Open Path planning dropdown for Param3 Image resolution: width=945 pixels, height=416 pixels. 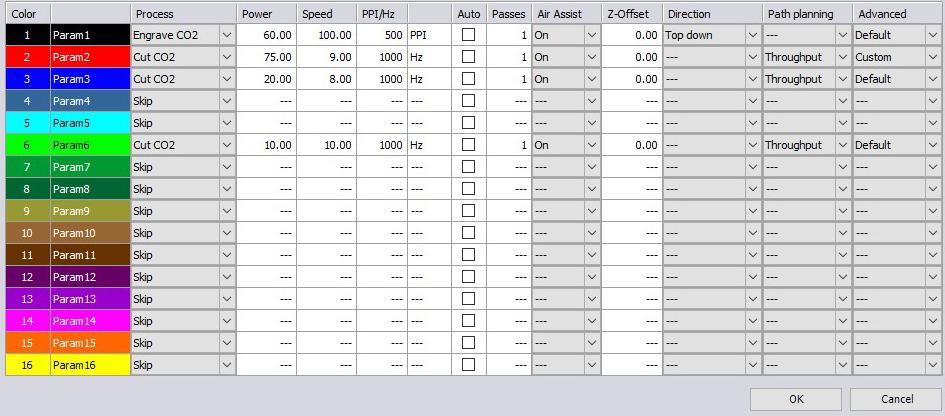pos(842,79)
